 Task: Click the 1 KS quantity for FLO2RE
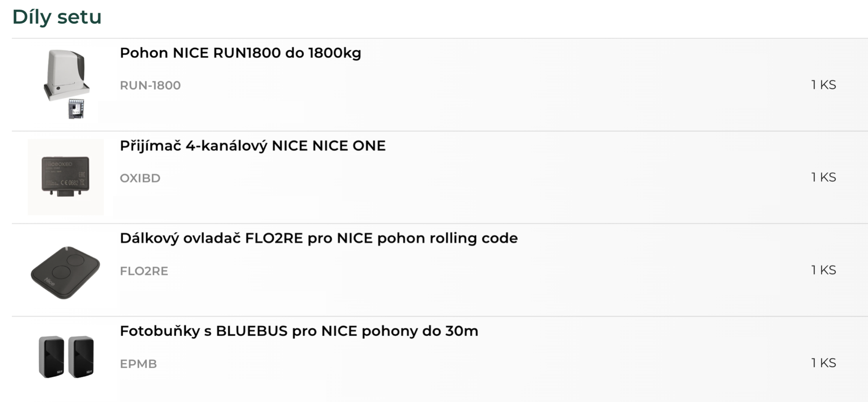pyautogui.click(x=823, y=270)
